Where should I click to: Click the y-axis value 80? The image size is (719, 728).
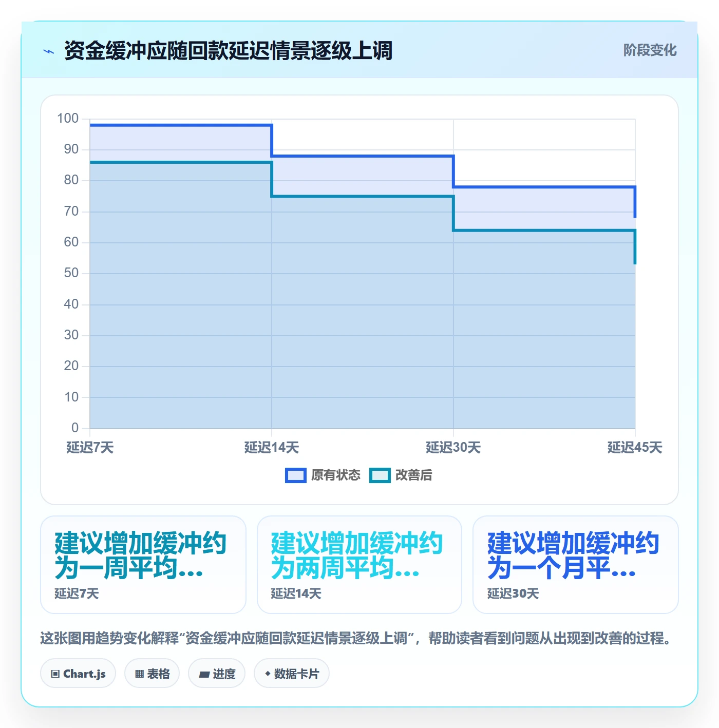click(x=71, y=180)
